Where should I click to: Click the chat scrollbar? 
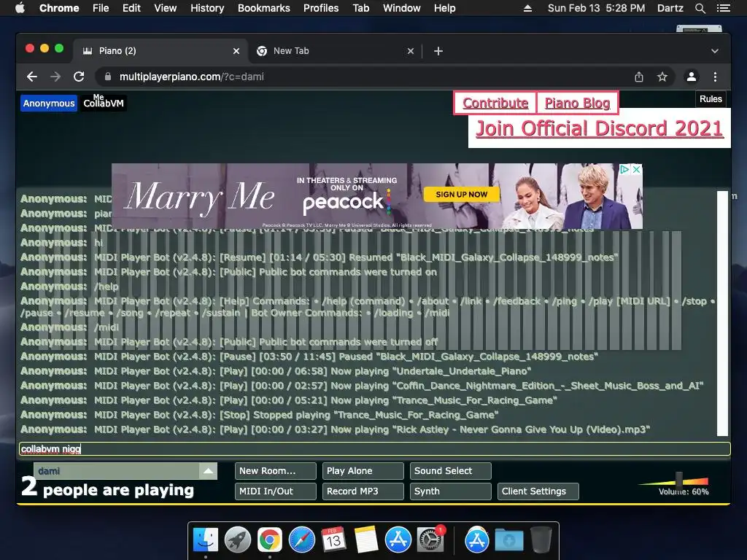click(x=723, y=314)
